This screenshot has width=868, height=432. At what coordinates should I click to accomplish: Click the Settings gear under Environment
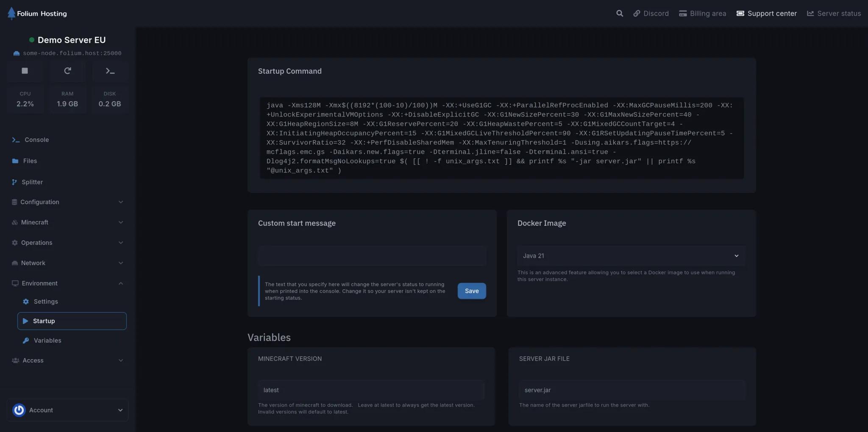point(45,301)
